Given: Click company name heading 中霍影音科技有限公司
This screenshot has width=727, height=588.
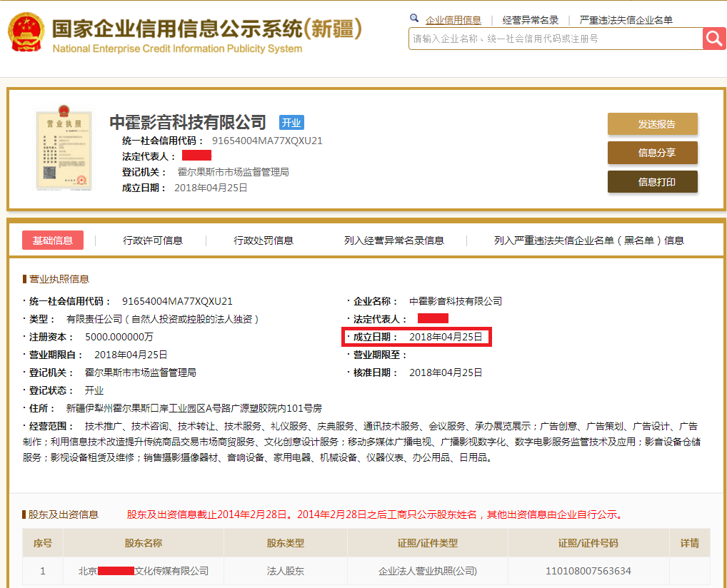Looking at the screenshot, I should tap(188, 122).
